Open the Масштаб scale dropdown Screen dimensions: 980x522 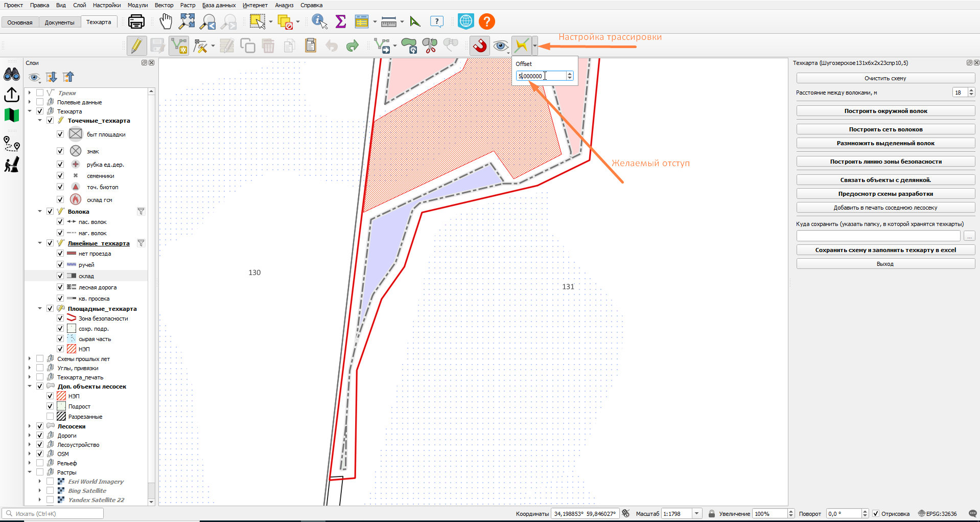point(697,513)
